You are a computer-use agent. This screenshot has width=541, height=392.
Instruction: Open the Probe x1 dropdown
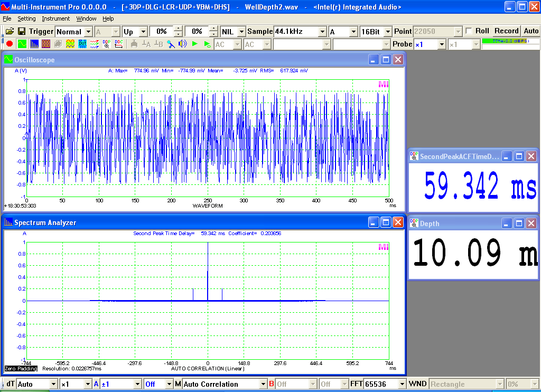pos(442,44)
